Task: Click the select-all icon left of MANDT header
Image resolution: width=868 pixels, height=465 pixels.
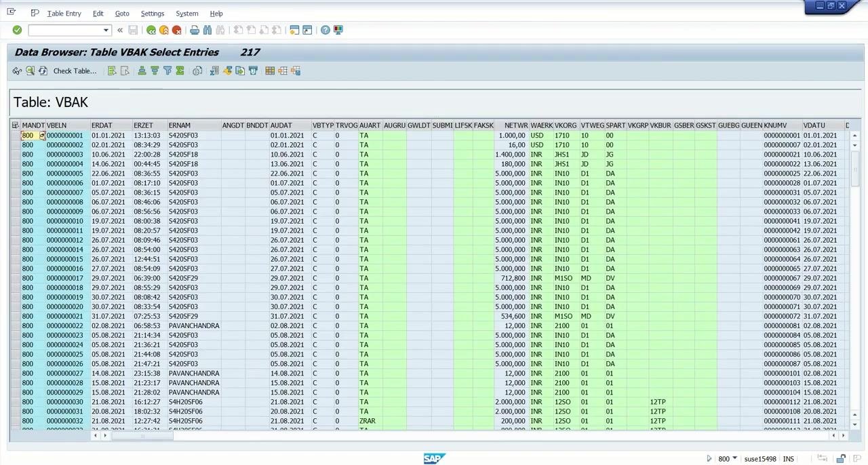Action: click(15, 125)
